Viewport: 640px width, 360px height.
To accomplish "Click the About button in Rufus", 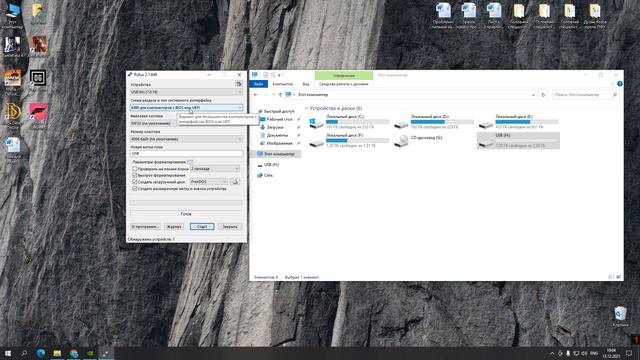I will pos(145,227).
